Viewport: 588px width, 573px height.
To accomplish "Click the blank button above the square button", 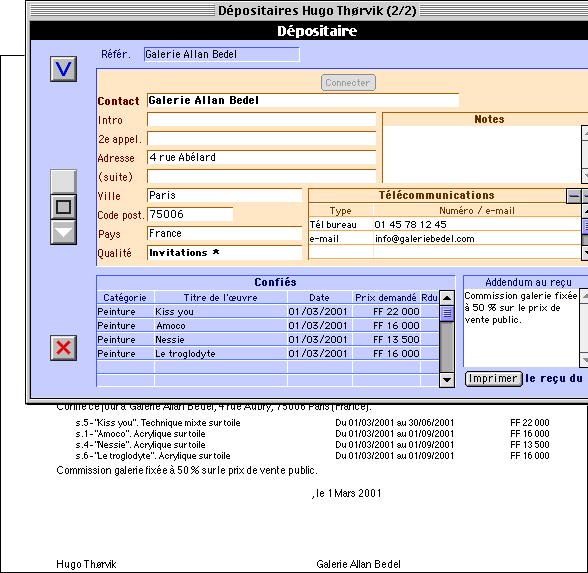I will [63, 182].
